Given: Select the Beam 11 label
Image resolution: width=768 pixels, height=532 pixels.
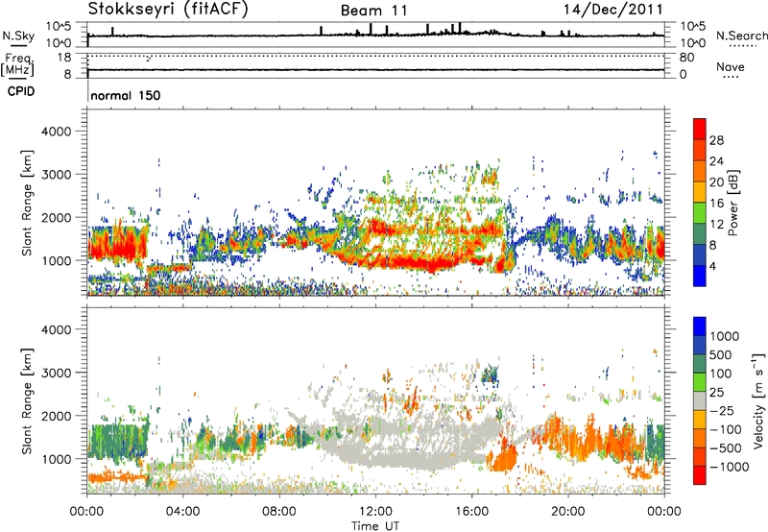Looking at the screenshot, I should [374, 11].
